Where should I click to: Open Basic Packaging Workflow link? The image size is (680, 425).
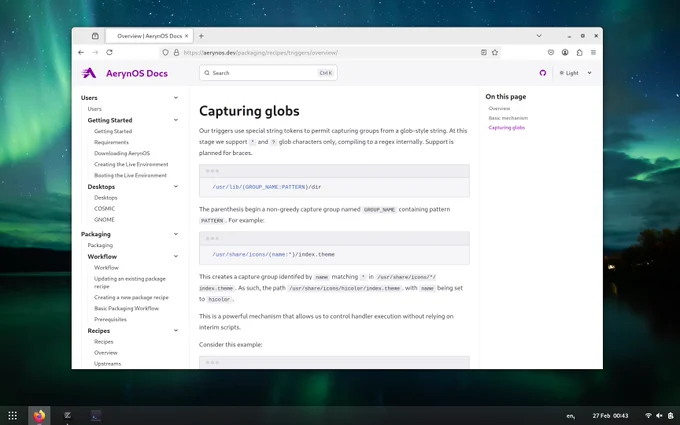tap(126, 308)
